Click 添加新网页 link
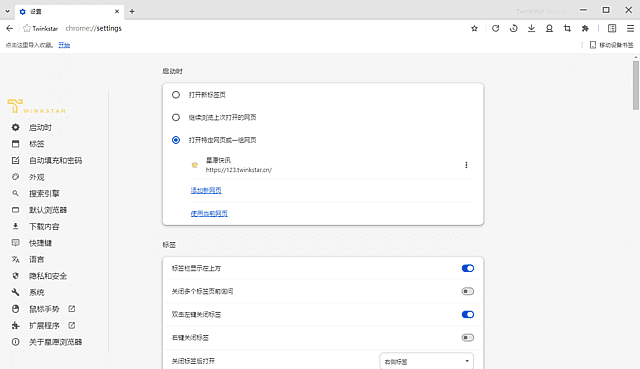The width and height of the screenshot is (640, 369). coord(206,190)
